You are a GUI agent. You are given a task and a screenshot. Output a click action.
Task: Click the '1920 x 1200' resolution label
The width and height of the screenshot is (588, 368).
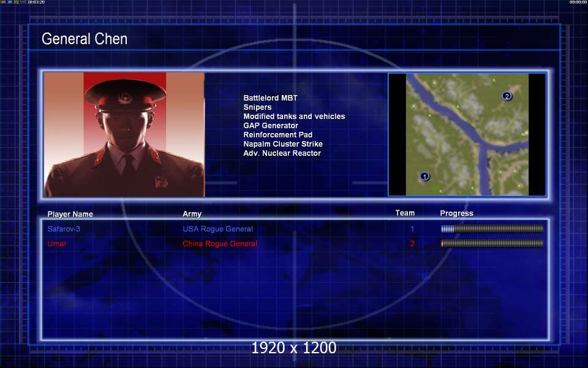294,348
